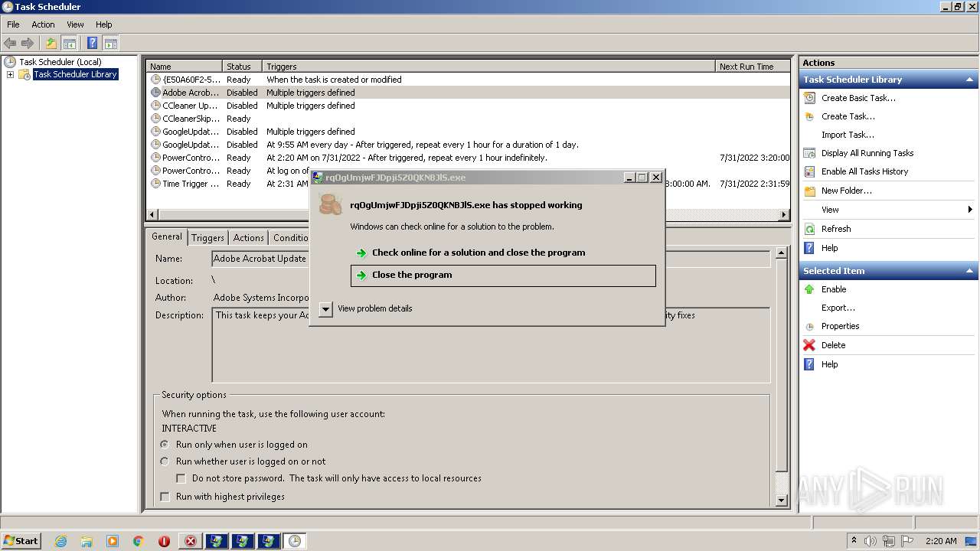The height and width of the screenshot is (551, 980).
Task: Sort tasks by Name column header
Action: pyautogui.click(x=185, y=67)
